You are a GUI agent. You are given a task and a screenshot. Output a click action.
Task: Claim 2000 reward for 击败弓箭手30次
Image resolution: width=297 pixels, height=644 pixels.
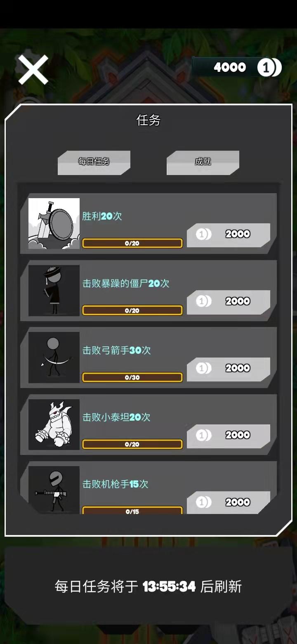click(x=229, y=369)
